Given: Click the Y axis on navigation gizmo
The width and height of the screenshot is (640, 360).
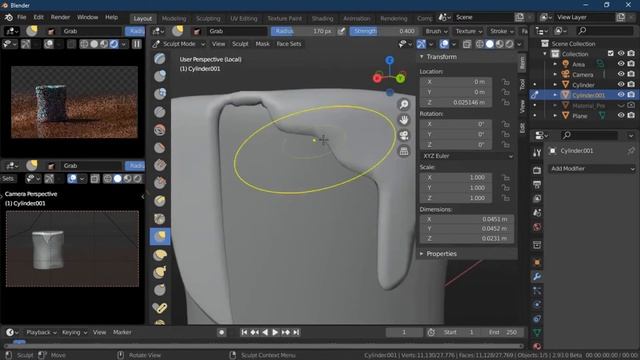Looking at the screenshot, I should coord(401,78).
